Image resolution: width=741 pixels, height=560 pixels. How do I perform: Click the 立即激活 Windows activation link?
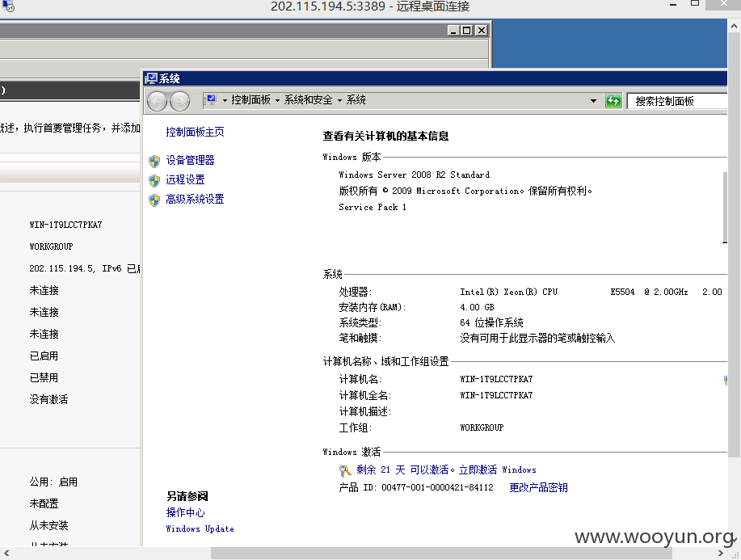coord(497,469)
